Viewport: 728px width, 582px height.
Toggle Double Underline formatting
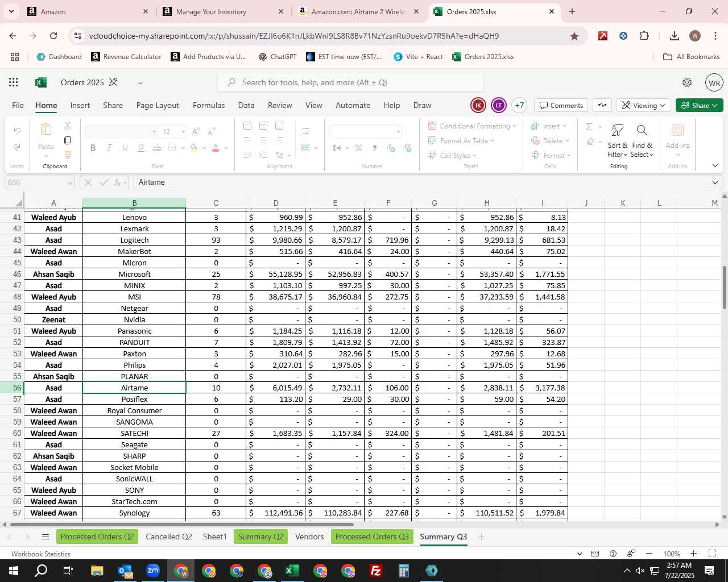(x=140, y=148)
